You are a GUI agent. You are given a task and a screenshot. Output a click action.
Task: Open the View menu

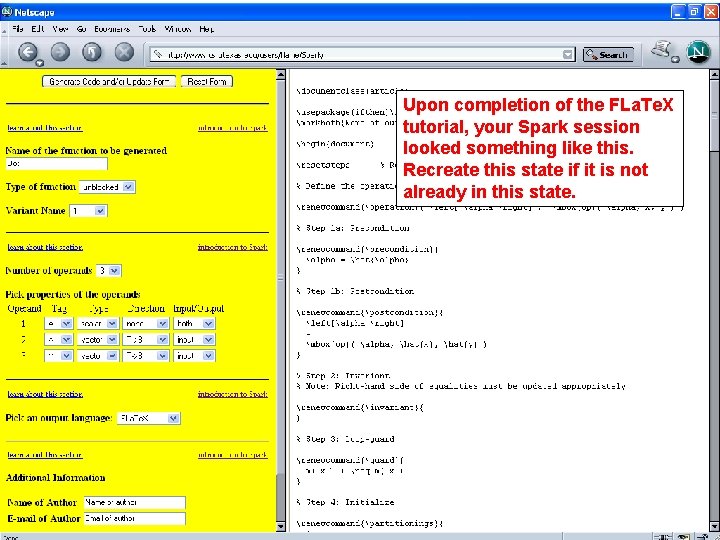[60, 28]
